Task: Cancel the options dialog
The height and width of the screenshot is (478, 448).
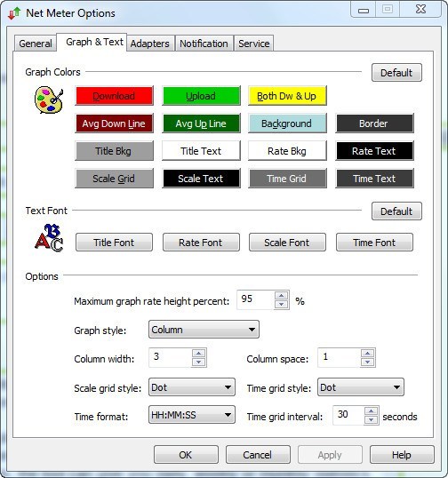Action: point(258,455)
